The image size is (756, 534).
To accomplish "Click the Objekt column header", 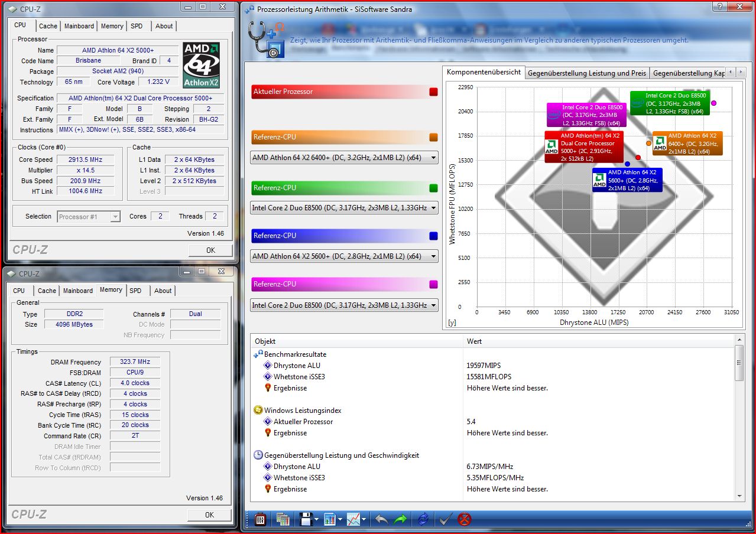I will (357, 341).
